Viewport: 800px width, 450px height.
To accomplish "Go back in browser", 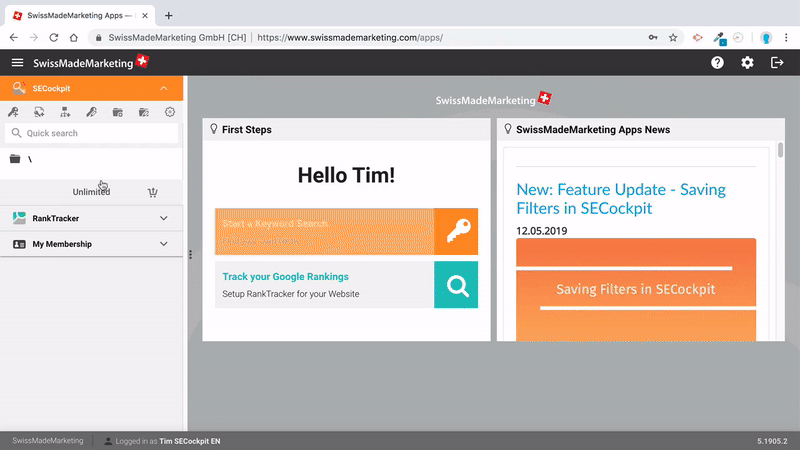I will pyautogui.click(x=14, y=37).
